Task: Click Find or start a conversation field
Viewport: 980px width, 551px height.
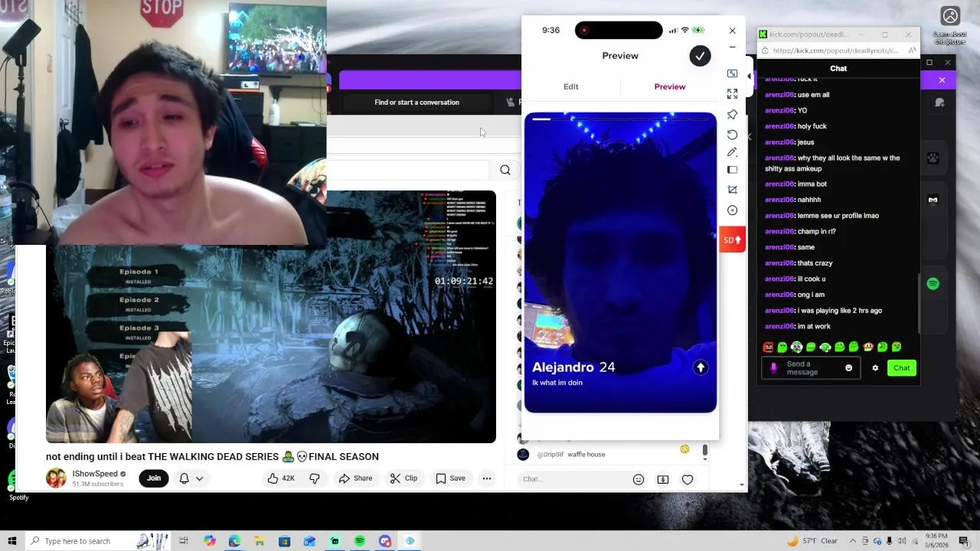Action: tap(417, 103)
